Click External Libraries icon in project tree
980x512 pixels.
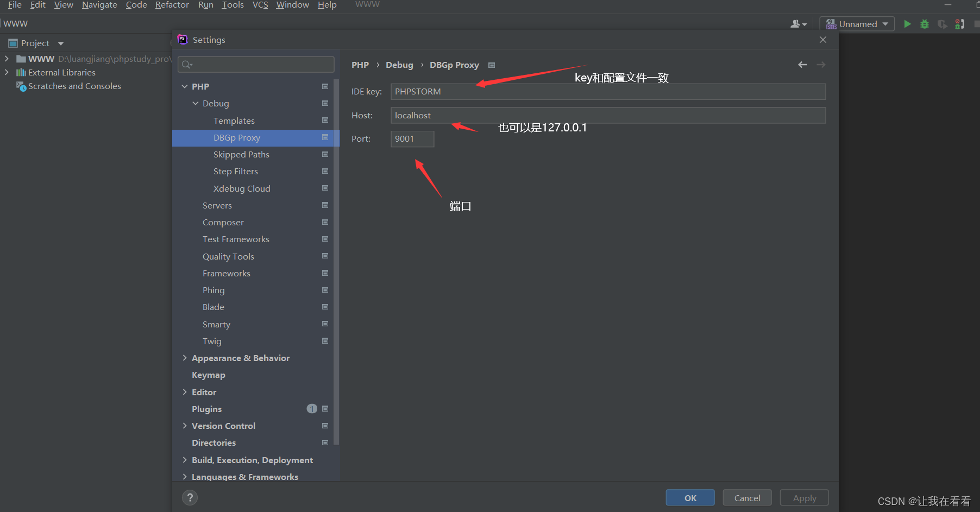21,72
